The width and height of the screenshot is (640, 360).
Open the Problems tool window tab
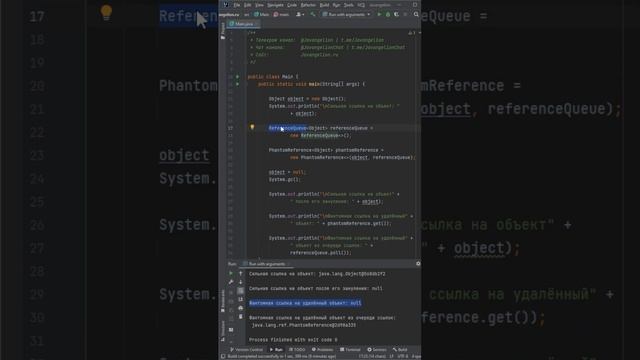click(322, 350)
